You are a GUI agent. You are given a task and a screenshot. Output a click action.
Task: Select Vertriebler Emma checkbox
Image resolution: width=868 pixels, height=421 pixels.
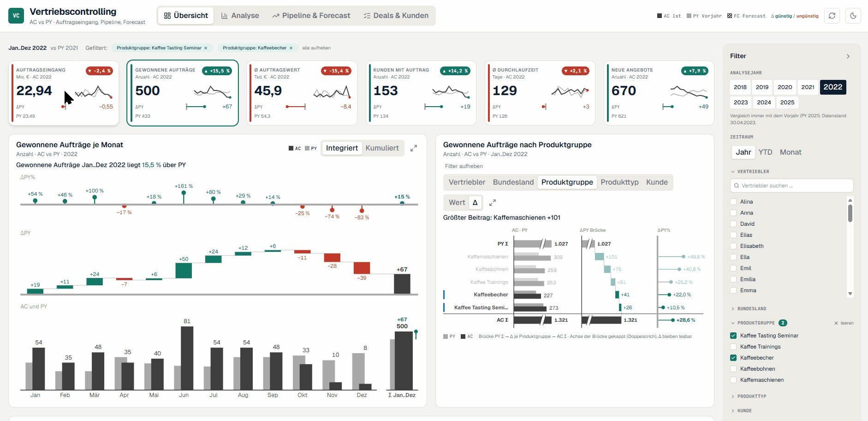733,290
